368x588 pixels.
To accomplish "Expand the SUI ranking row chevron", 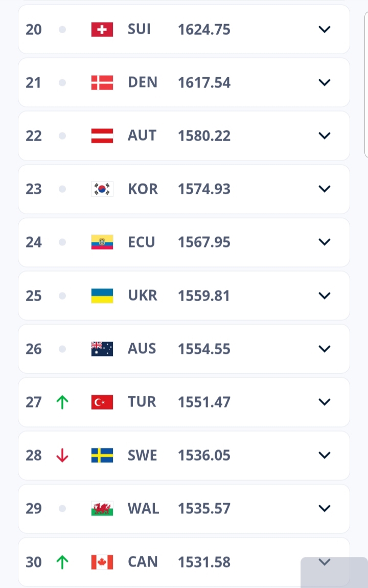I will [325, 30].
